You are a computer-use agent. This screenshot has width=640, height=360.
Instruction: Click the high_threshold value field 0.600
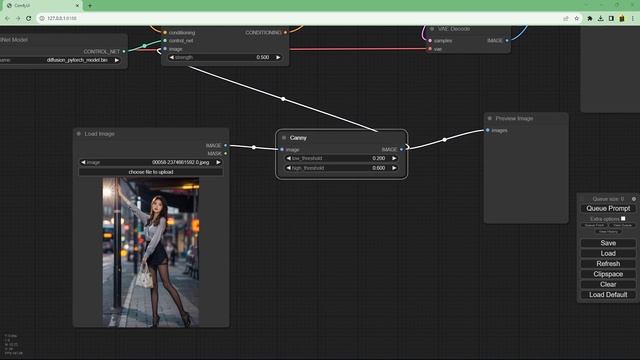click(378, 168)
